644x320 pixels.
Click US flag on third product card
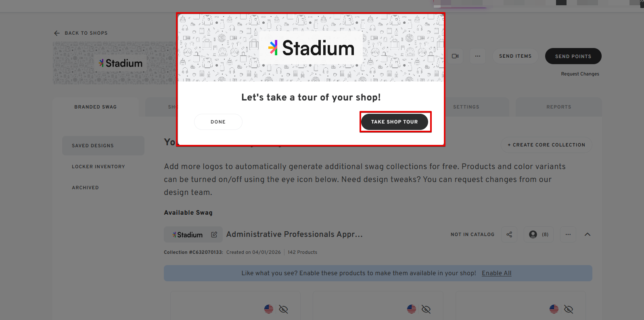[554, 309]
